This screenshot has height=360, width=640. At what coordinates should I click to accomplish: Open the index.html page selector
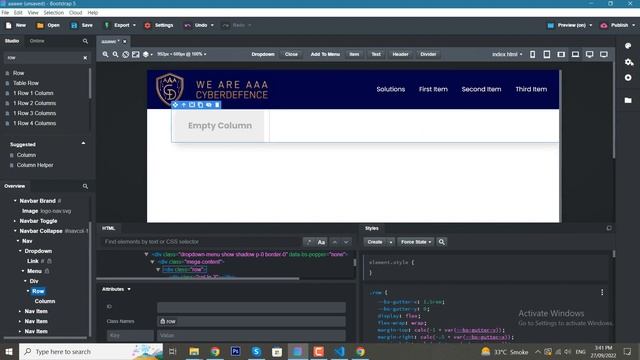click(507, 54)
